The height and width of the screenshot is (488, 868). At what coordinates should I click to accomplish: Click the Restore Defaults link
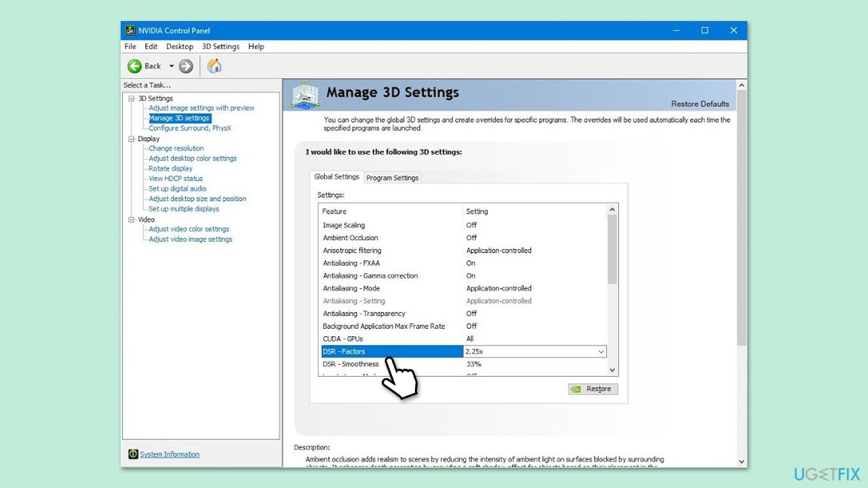coord(700,104)
